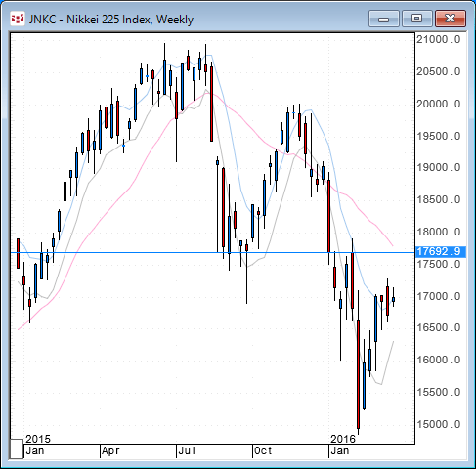Click the Jul time axis label
Screen dimensions: 476x469
click(187, 451)
